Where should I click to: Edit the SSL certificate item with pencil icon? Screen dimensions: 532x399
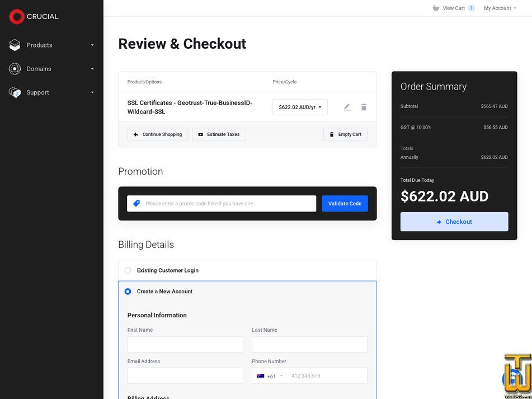pos(347,107)
